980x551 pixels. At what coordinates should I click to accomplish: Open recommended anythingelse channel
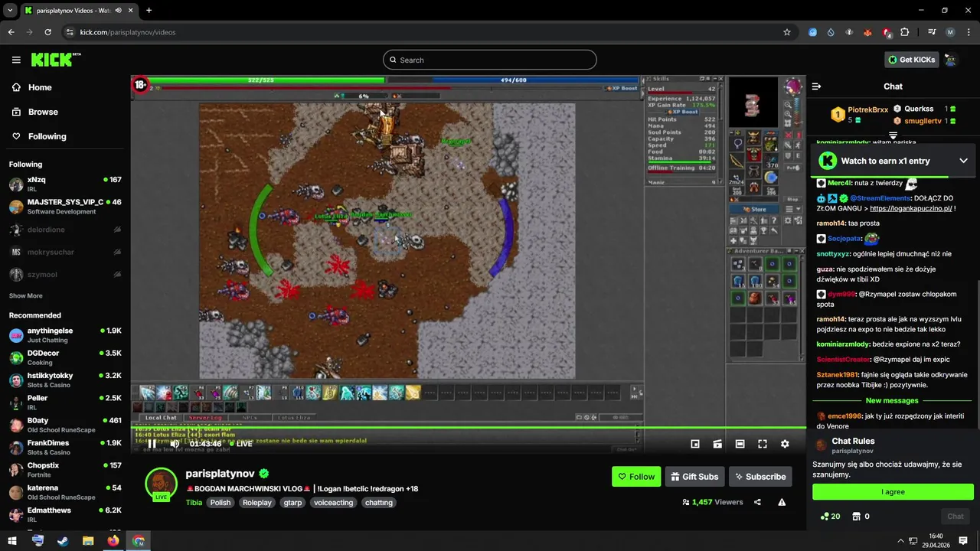(65, 335)
